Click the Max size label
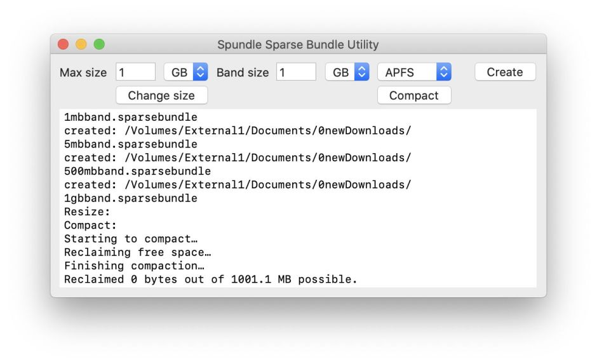Image resolution: width=597 pixels, height=364 pixels. pyautogui.click(x=83, y=72)
